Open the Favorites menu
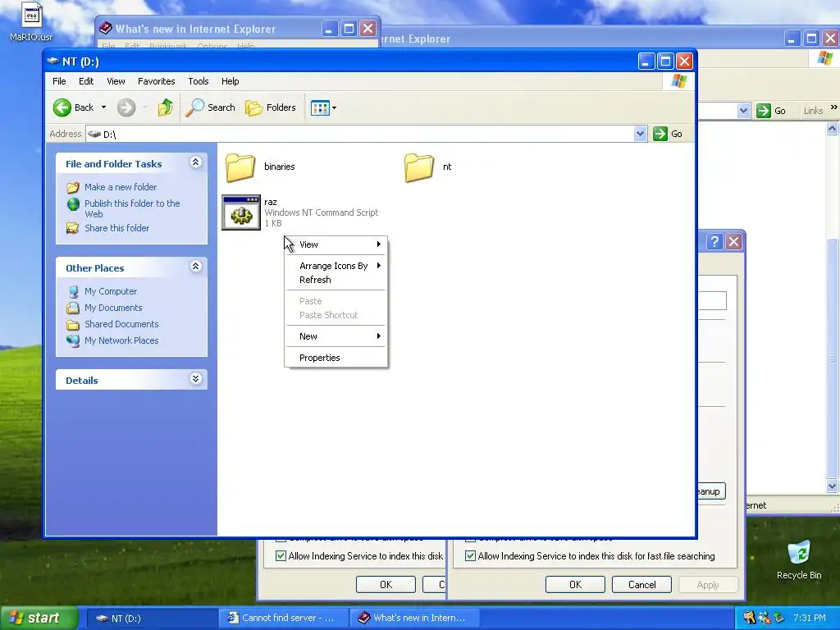840x630 pixels. 157,81
